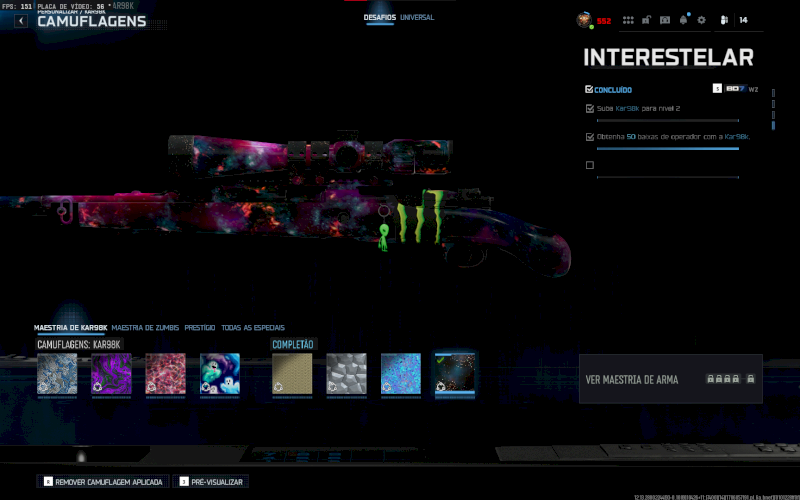Click the challenge list scrollbar
800x500 pixels.
[x=773, y=109]
